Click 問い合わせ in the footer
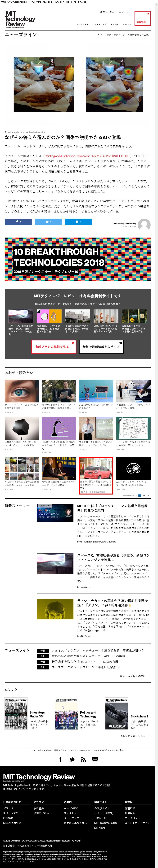 [x=70, y=813]
